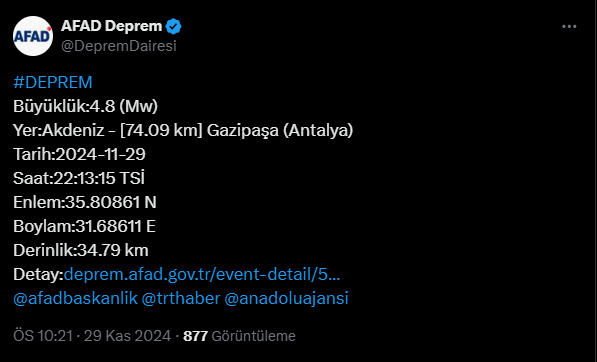This screenshot has width=597, height=362.
Task: Open the #DEPREM hashtag
Action: click(x=53, y=82)
